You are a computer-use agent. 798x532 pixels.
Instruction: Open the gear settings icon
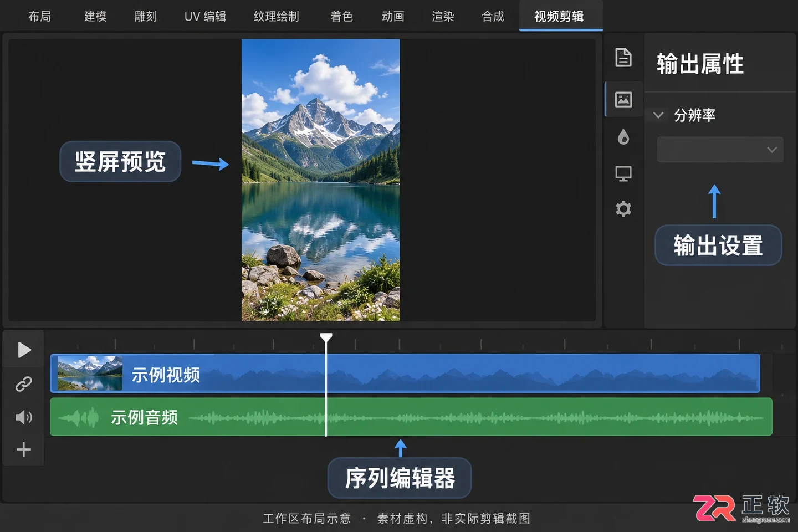tap(623, 209)
